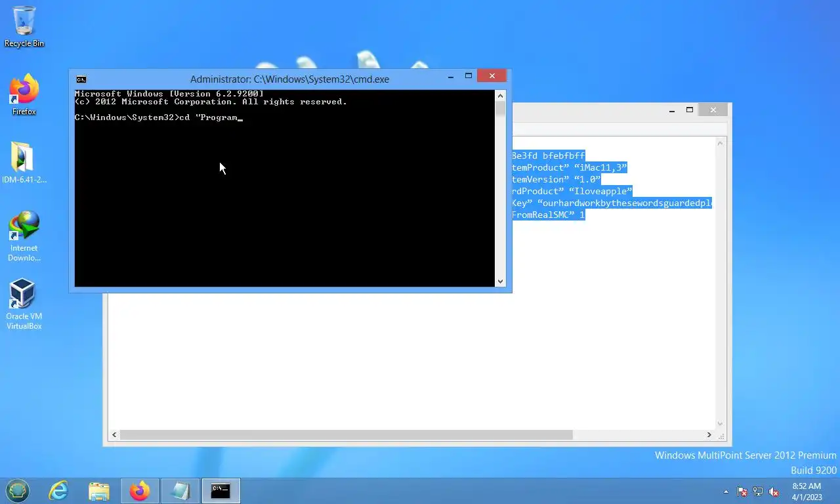
Task: Click the muted volume tray icon
Action: (774, 492)
